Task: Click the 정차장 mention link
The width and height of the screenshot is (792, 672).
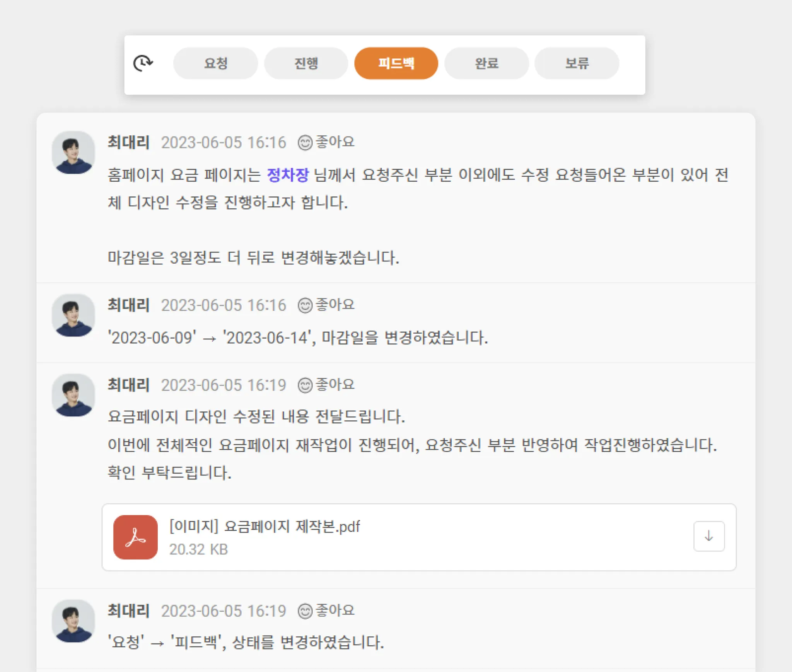Action: coord(288,175)
